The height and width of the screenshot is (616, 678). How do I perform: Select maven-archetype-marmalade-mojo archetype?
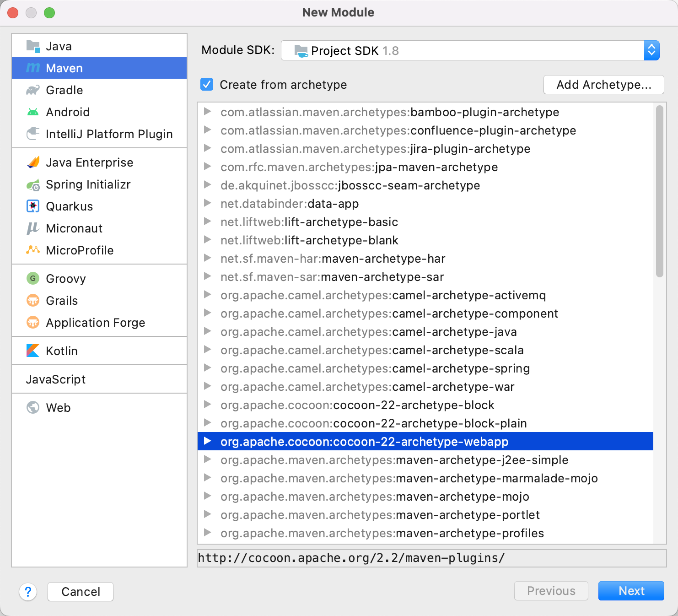(425, 478)
